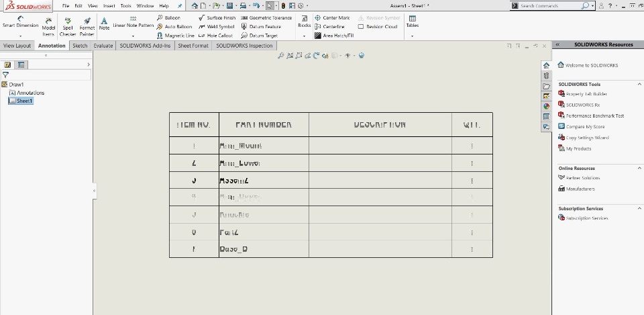The image size is (644, 315).
Task: Collapse the SOLIDWORKS Tools section
Action: pyautogui.click(x=639, y=85)
